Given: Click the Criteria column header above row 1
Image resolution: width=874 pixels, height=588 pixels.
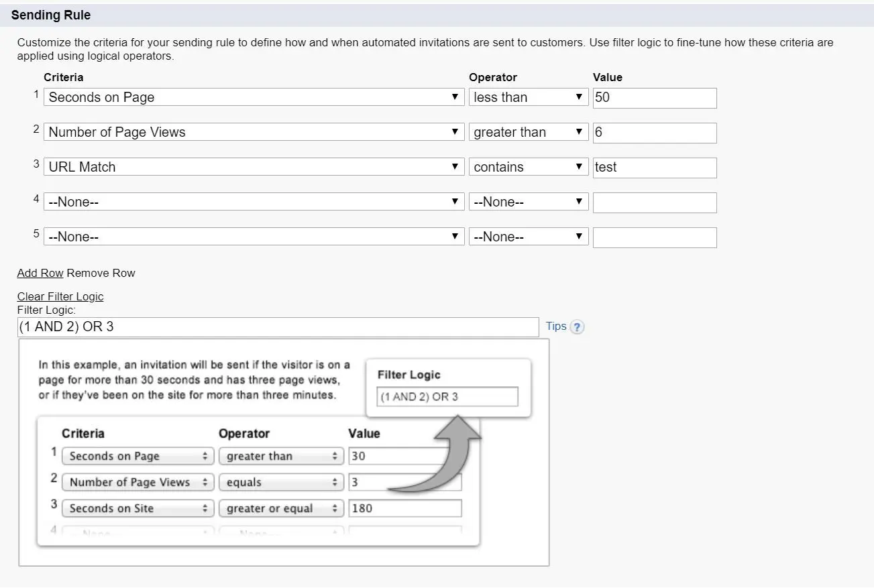Looking at the screenshot, I should pyautogui.click(x=64, y=77).
